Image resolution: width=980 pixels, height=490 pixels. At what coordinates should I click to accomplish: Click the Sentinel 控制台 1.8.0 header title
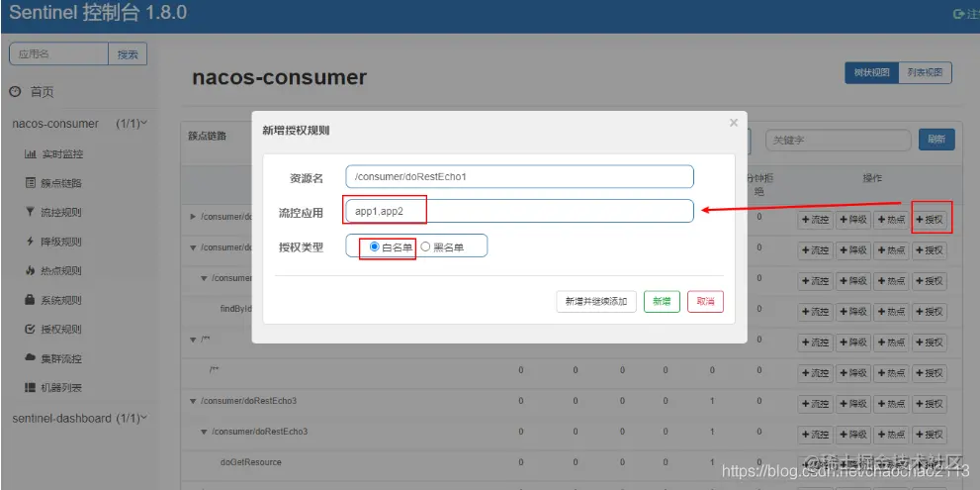(x=98, y=13)
